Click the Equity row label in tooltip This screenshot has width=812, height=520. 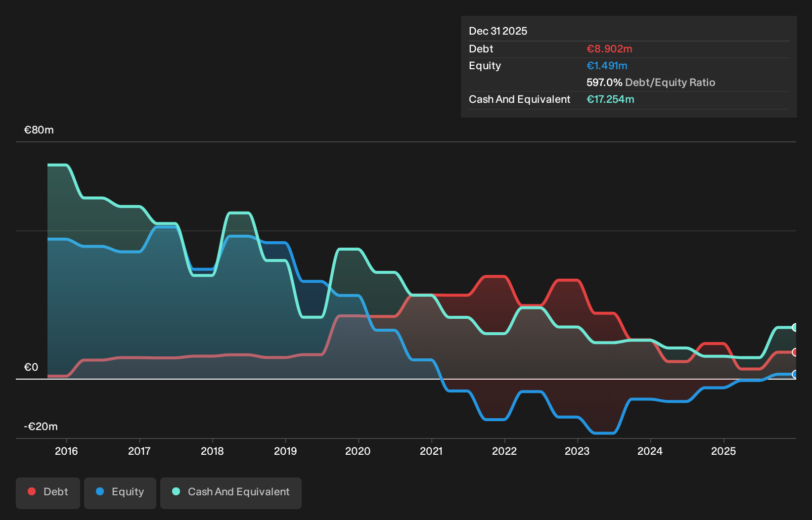[485, 66]
